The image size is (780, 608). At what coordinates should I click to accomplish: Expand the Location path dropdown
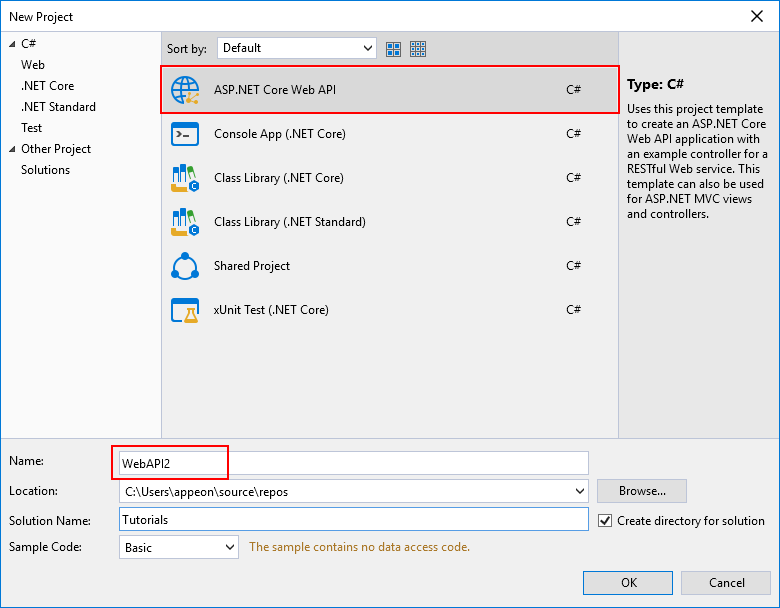point(580,491)
